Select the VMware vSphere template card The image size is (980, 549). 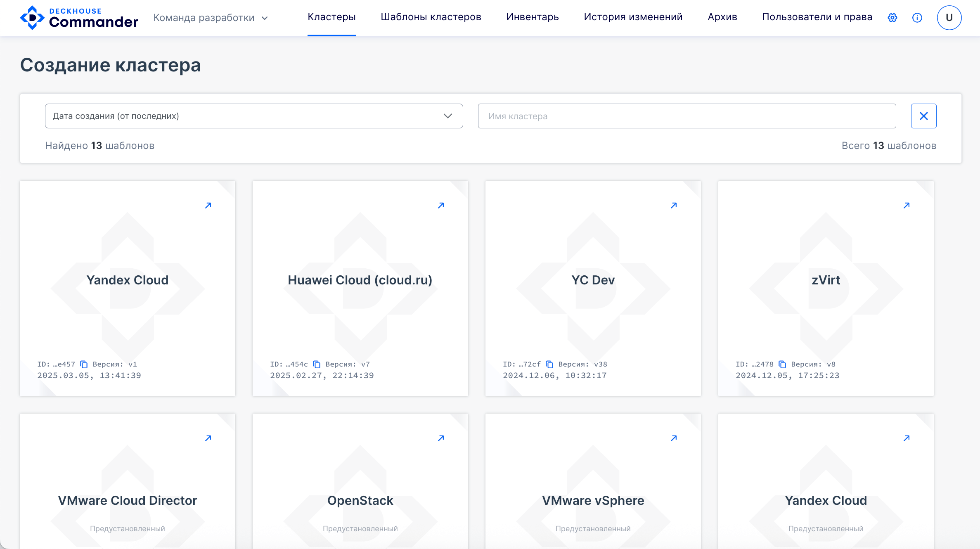click(593, 481)
